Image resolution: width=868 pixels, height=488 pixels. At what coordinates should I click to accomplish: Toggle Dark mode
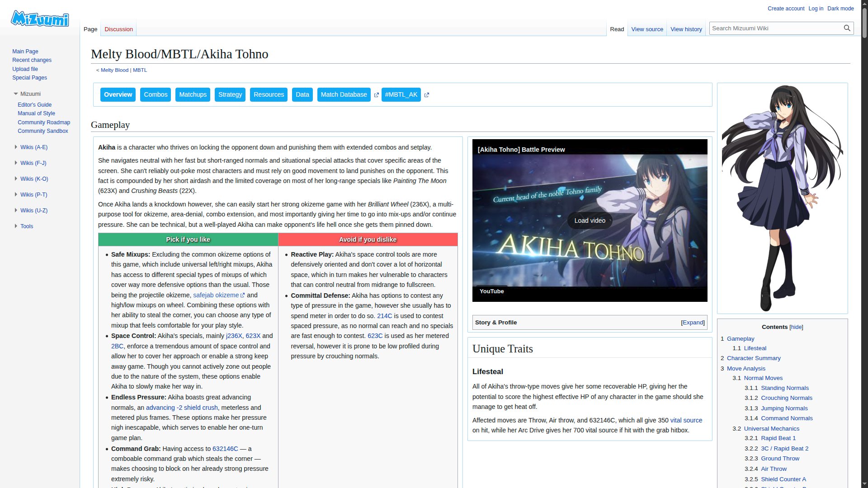coord(840,9)
